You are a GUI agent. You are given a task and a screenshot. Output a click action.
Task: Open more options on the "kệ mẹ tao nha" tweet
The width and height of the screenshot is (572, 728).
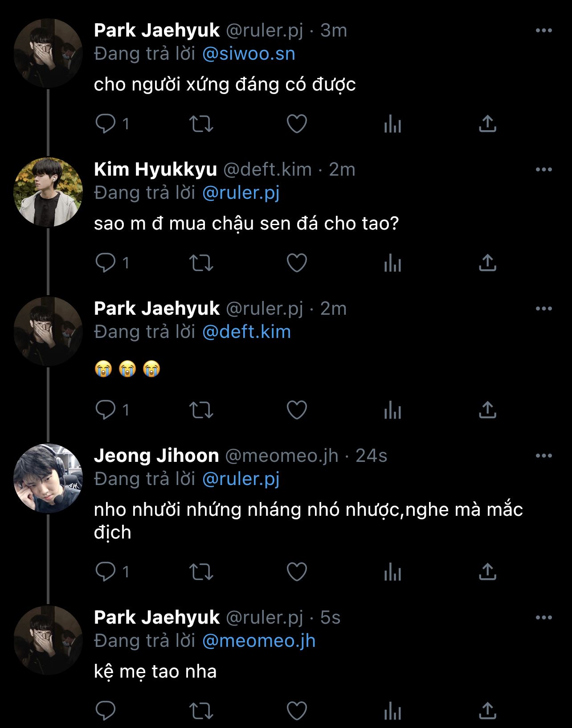click(x=543, y=618)
